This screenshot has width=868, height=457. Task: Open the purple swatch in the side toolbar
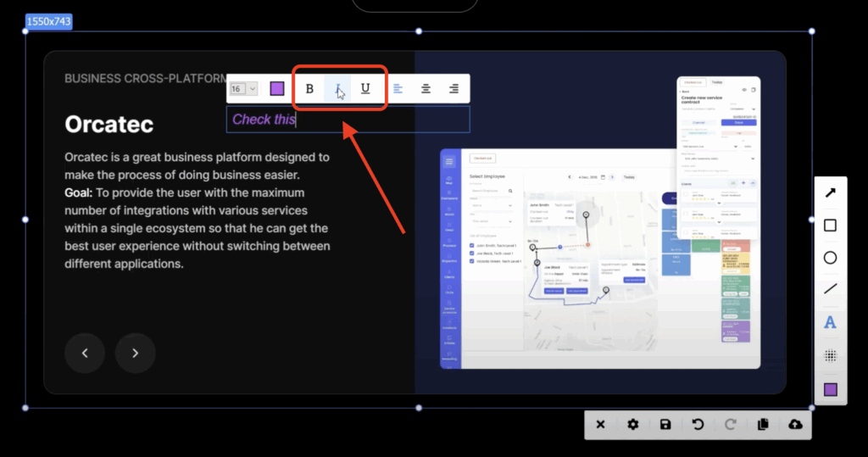click(x=831, y=389)
